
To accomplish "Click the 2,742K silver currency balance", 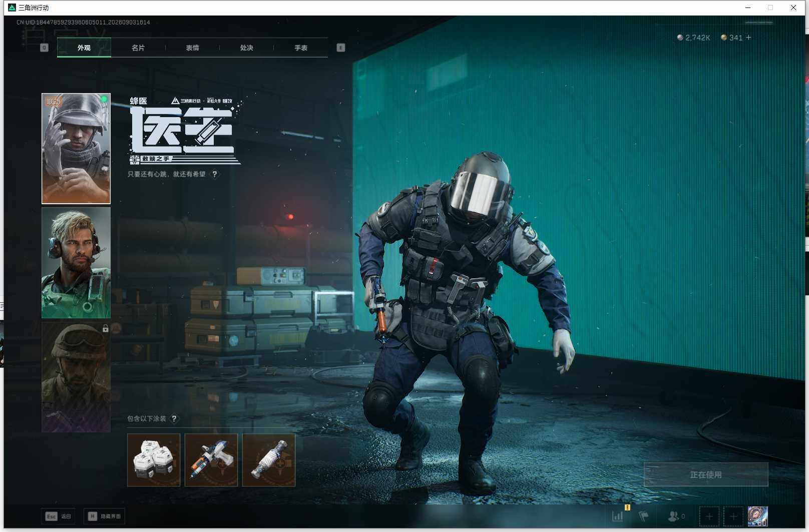I will click(693, 38).
